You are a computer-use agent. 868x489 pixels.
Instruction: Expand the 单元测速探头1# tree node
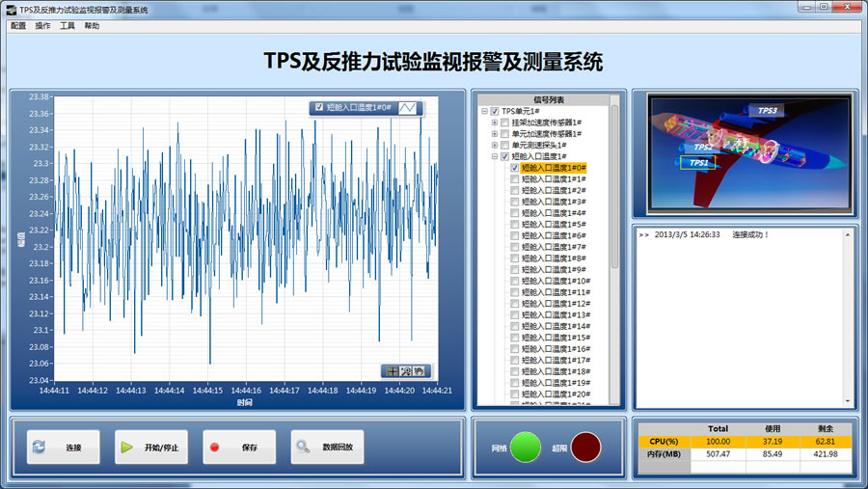click(x=495, y=145)
